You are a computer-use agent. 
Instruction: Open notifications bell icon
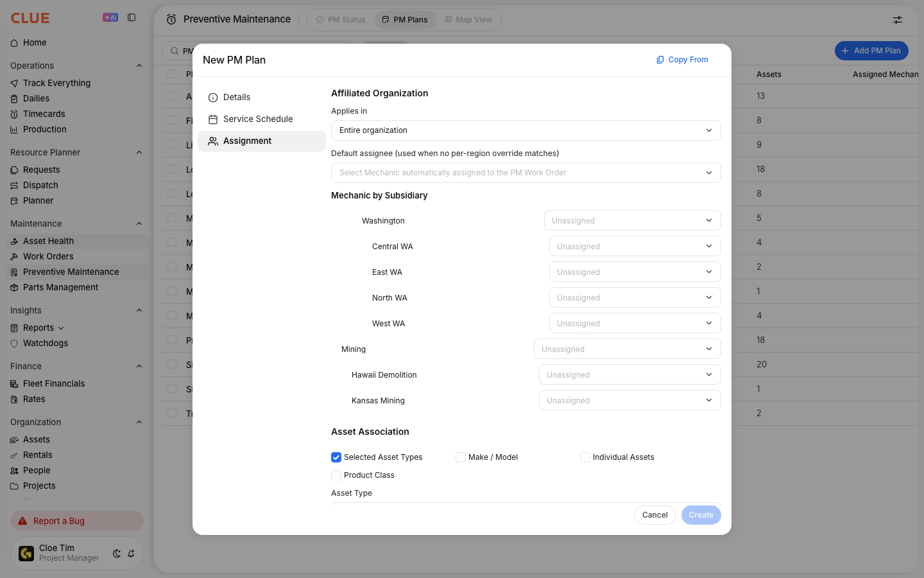[131, 553]
